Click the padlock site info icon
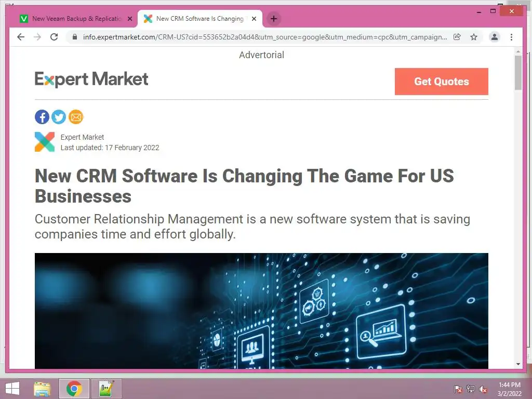 point(75,37)
